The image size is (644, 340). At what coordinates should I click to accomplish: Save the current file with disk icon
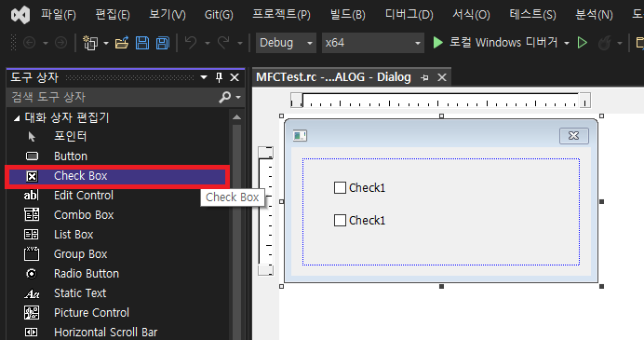coord(142,42)
